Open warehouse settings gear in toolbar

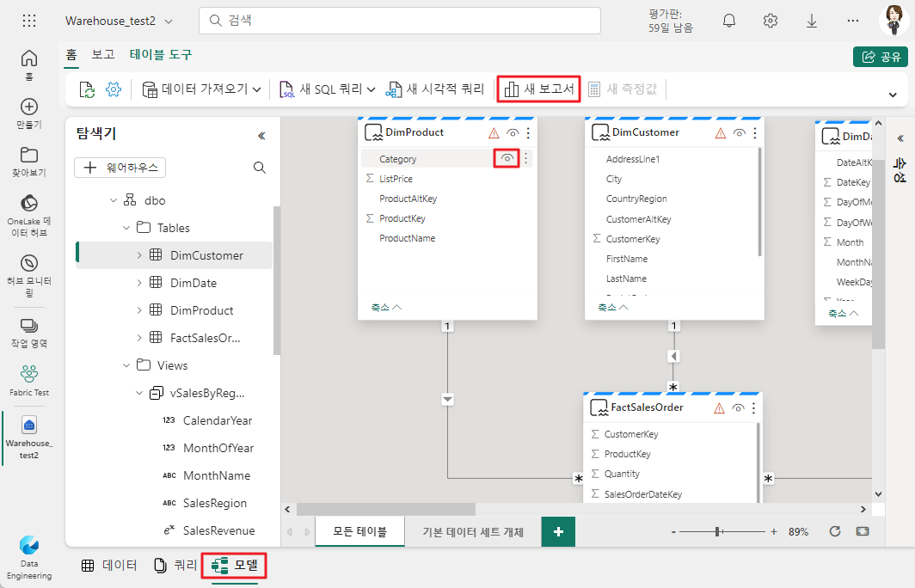114,89
